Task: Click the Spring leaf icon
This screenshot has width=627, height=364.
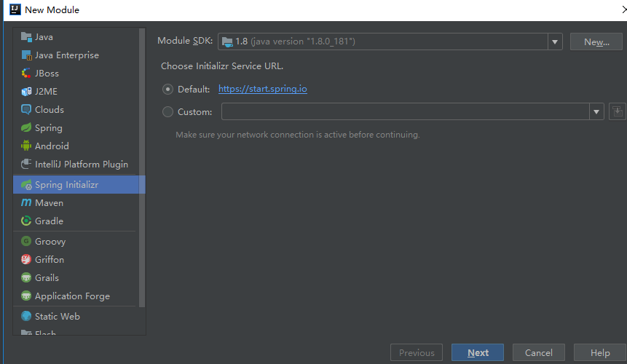Action: (x=26, y=128)
